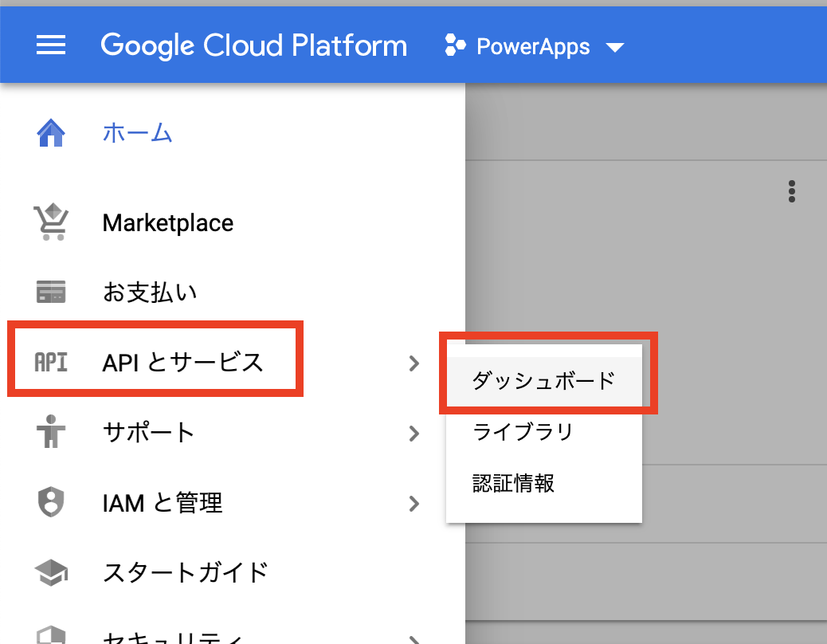
Task: Select 認証情報 in the submenu
Action: coord(544,483)
